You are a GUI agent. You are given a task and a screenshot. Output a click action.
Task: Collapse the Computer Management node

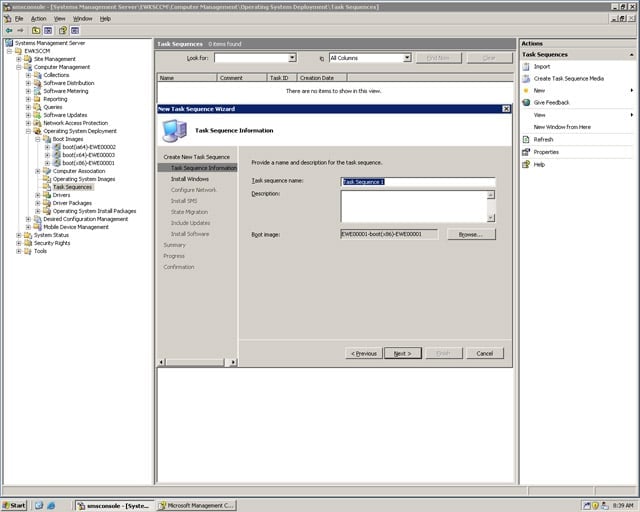[19, 67]
